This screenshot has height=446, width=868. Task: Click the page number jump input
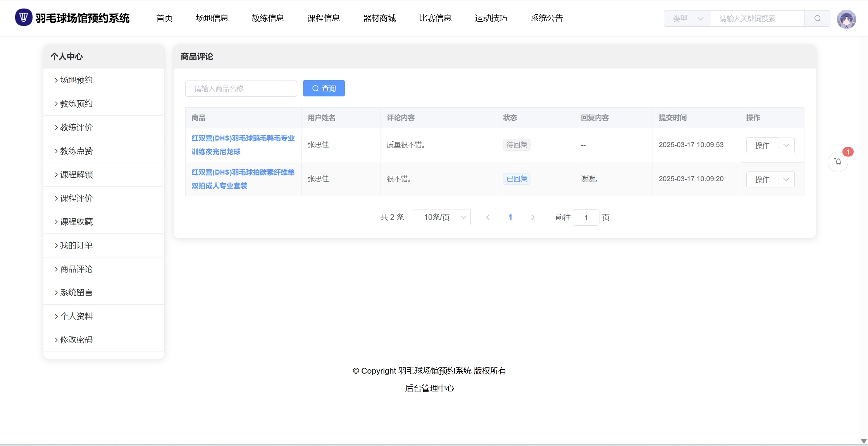586,218
